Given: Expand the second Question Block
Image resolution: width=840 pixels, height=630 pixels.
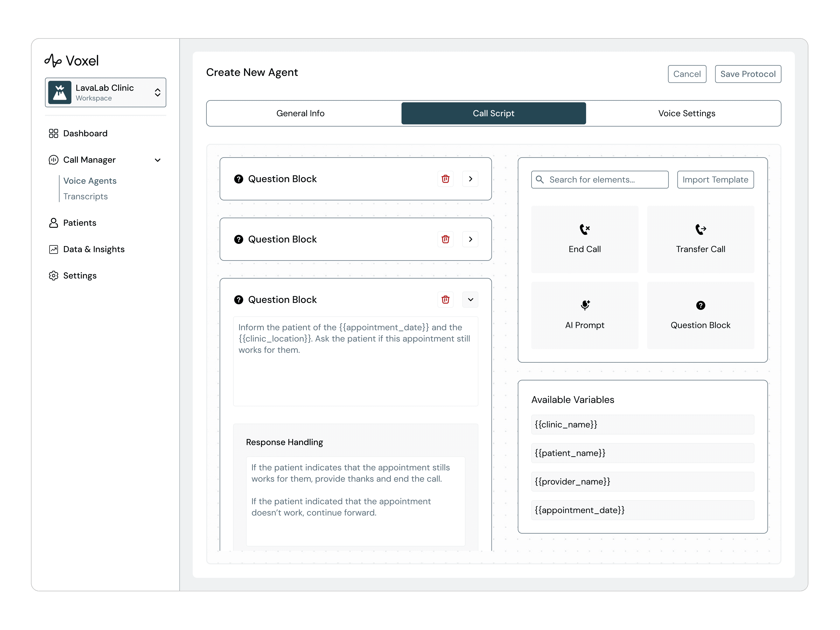Looking at the screenshot, I should [x=471, y=239].
